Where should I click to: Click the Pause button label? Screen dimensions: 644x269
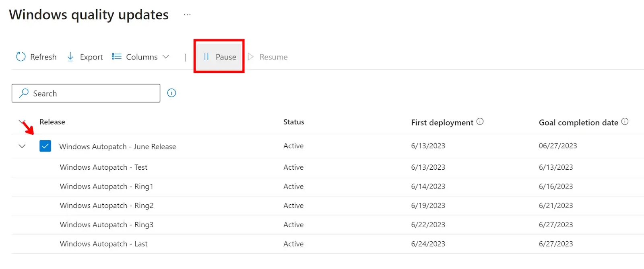[226, 57]
